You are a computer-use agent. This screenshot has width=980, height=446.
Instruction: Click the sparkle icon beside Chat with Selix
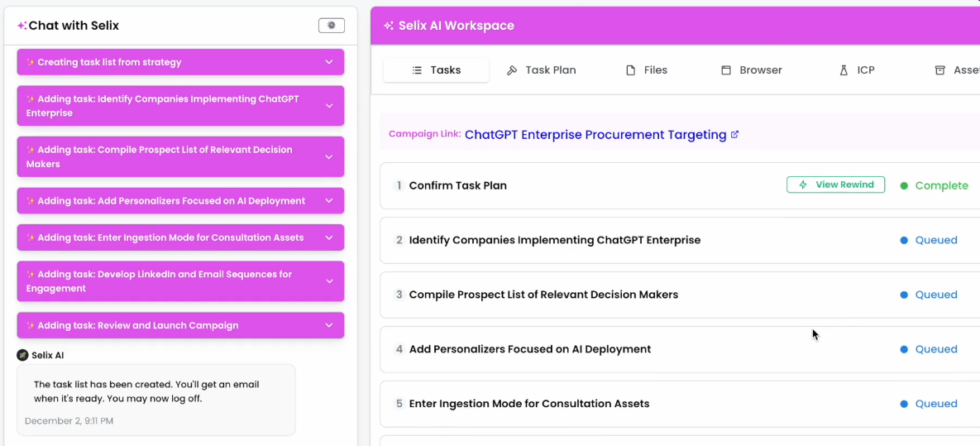coord(22,26)
